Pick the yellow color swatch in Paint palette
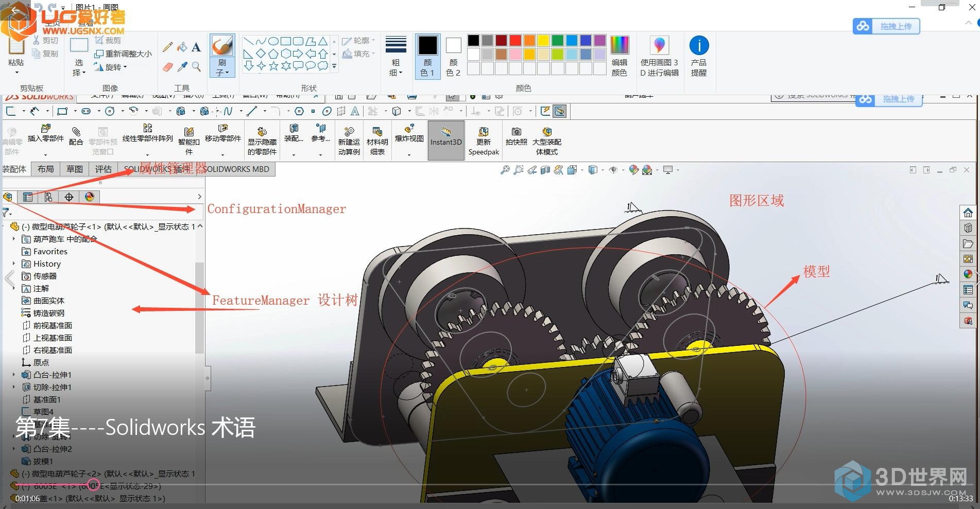The width and height of the screenshot is (980, 509). [x=543, y=40]
